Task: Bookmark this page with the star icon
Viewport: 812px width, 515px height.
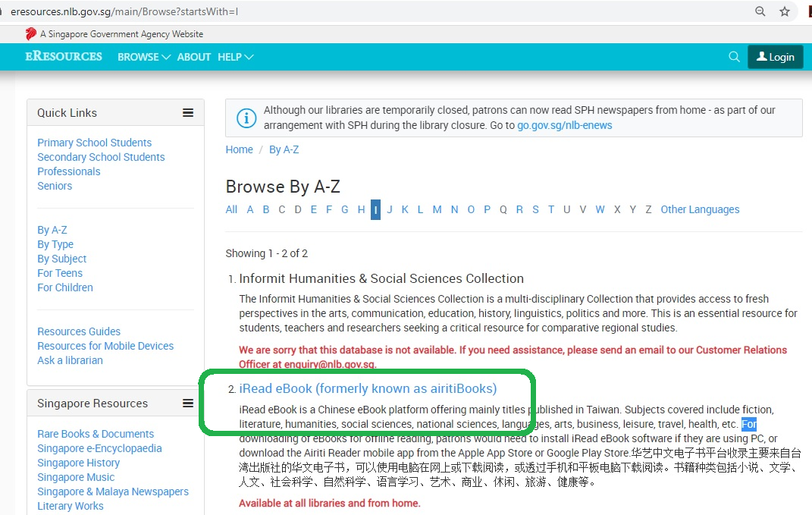Action: (785, 11)
